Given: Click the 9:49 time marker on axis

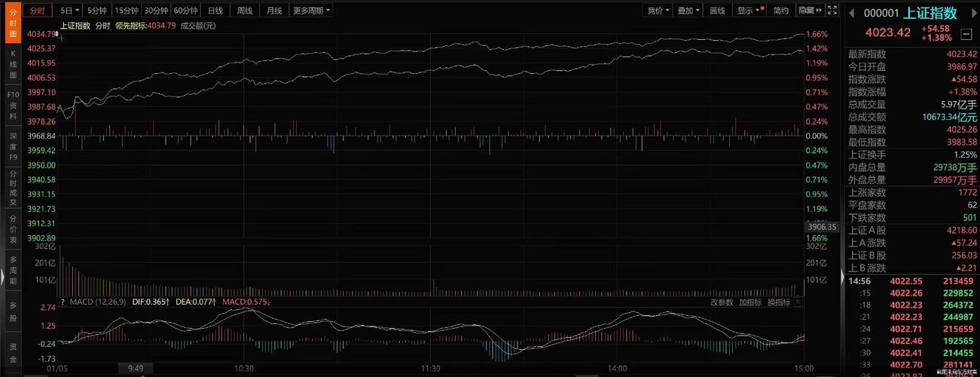Looking at the screenshot, I should click(136, 369).
